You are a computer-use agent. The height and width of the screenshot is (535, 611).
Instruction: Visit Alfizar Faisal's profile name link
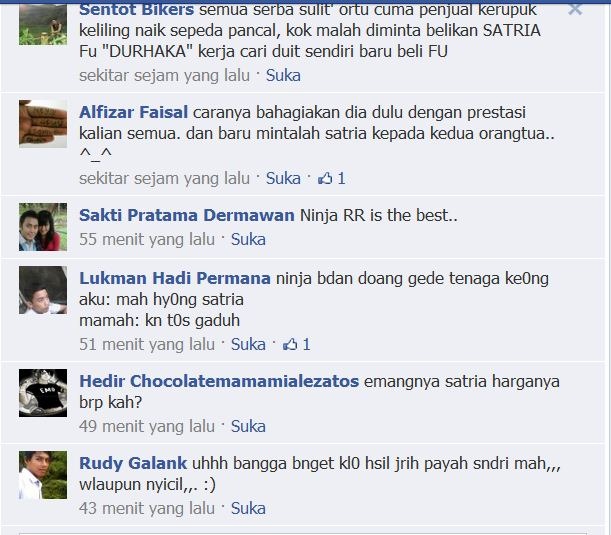tap(134, 112)
